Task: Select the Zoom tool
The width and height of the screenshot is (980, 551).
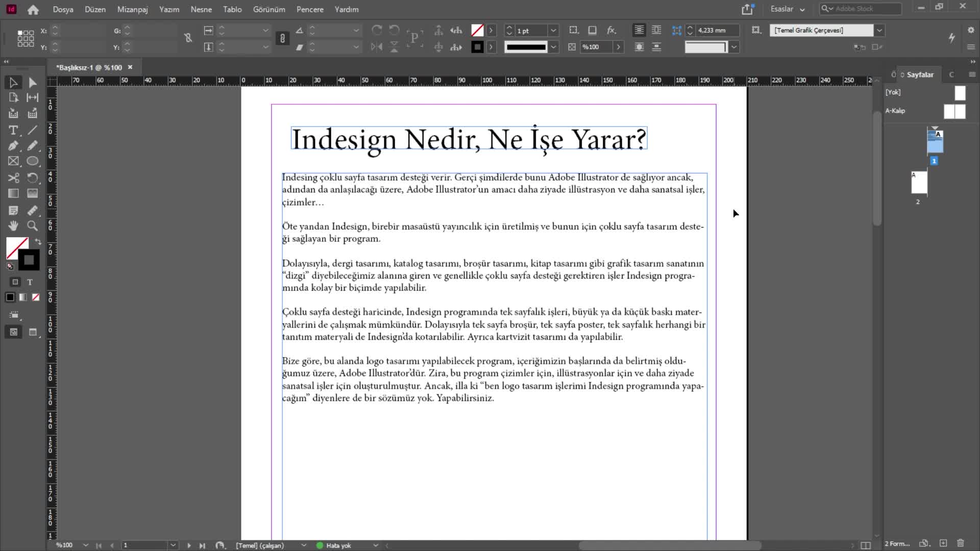Action: pos(33,226)
